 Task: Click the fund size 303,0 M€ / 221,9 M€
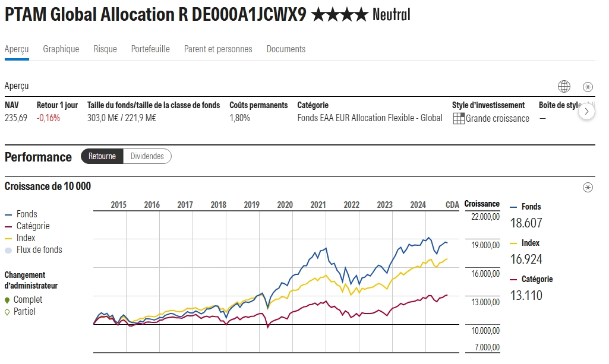tap(122, 118)
